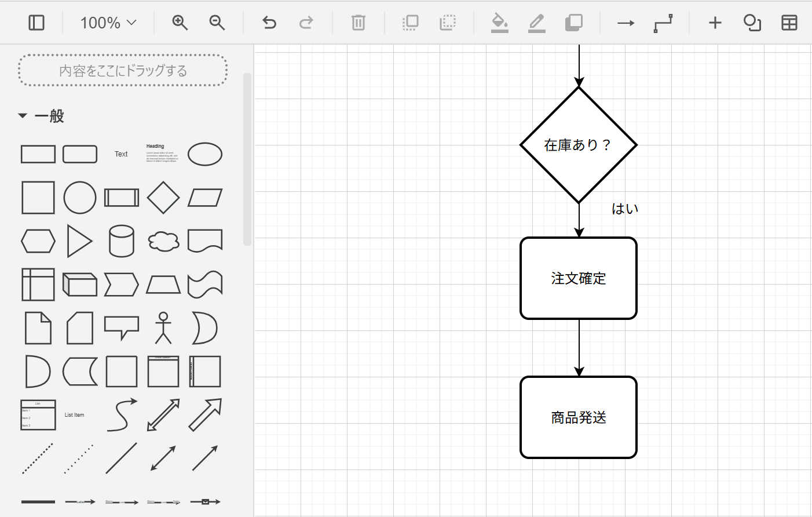Delete the selected element with trash icon
The width and height of the screenshot is (812, 517).
[x=358, y=23]
